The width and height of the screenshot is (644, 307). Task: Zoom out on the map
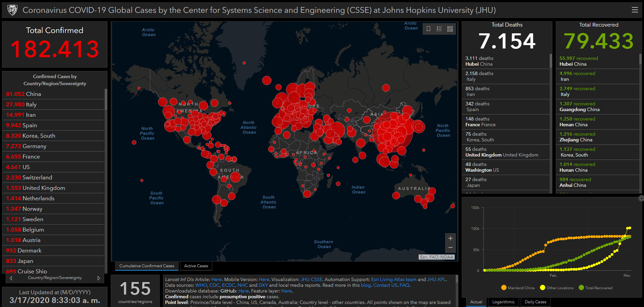click(x=450, y=247)
